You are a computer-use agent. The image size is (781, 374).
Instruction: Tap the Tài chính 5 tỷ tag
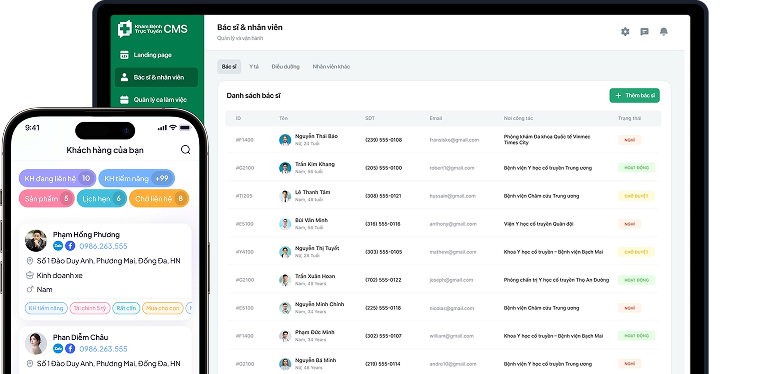(x=90, y=308)
